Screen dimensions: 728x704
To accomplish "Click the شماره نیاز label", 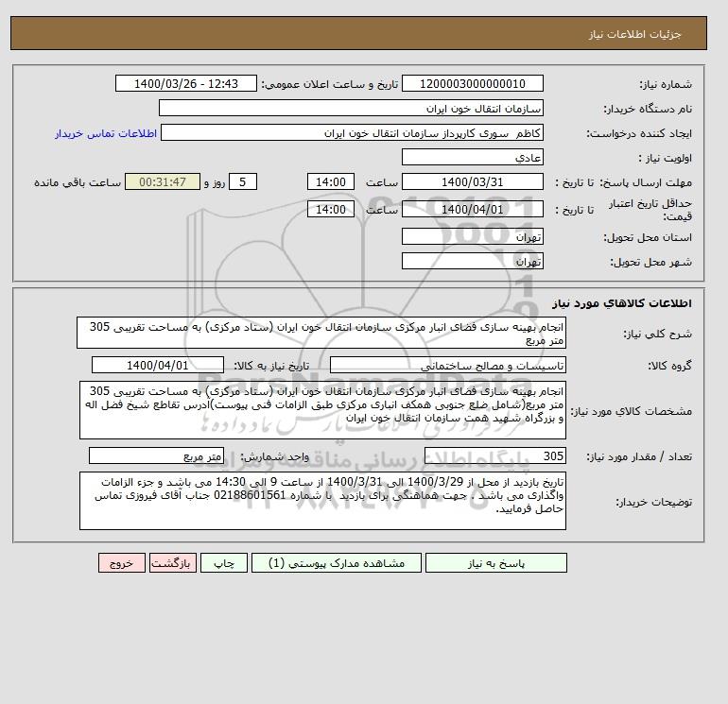I will (666, 84).
